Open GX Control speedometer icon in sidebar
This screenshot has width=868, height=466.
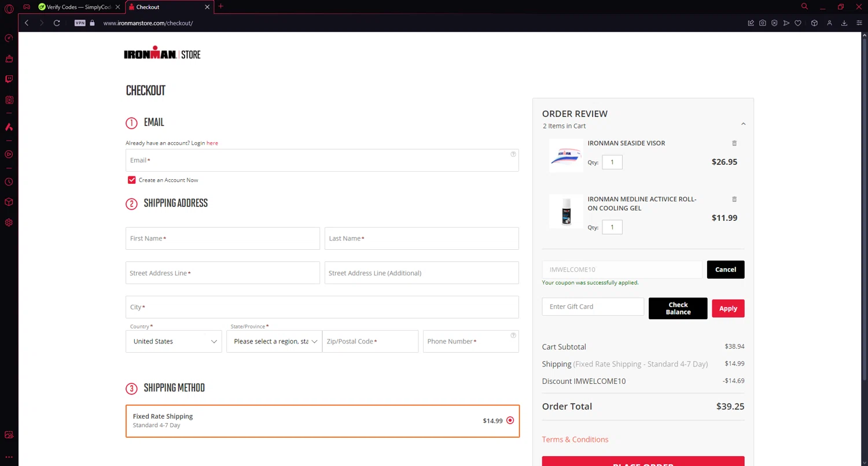(x=9, y=38)
